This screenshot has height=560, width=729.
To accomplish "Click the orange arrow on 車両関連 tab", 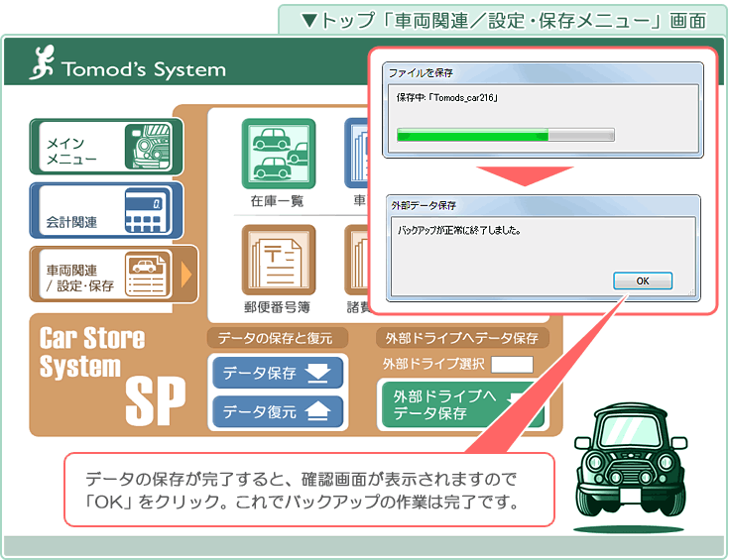I will (186, 275).
